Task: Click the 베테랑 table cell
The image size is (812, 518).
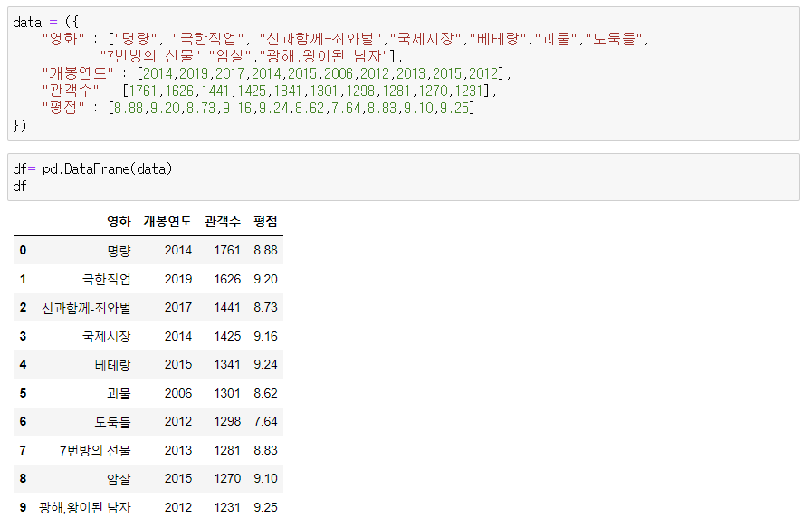Action: click(x=113, y=365)
